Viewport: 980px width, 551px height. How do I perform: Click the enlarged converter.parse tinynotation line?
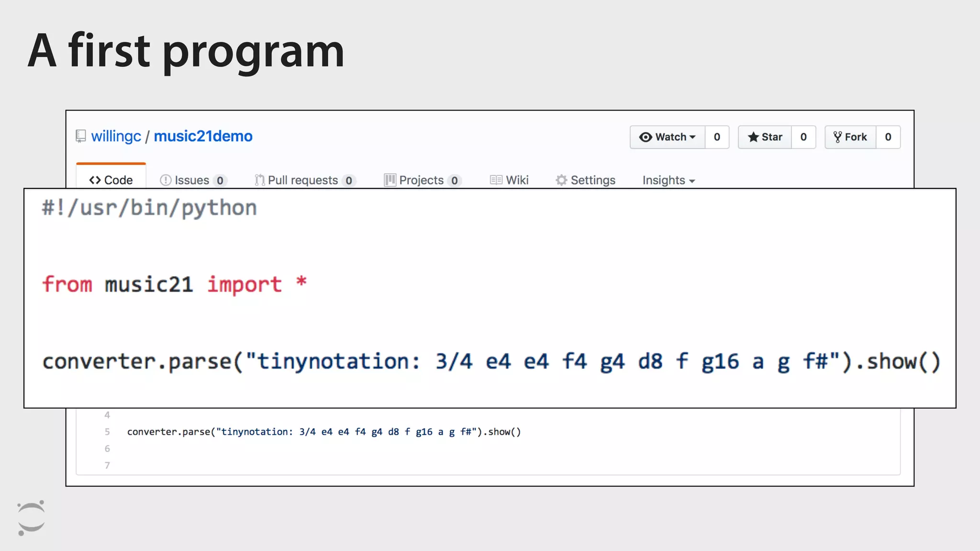491,362
